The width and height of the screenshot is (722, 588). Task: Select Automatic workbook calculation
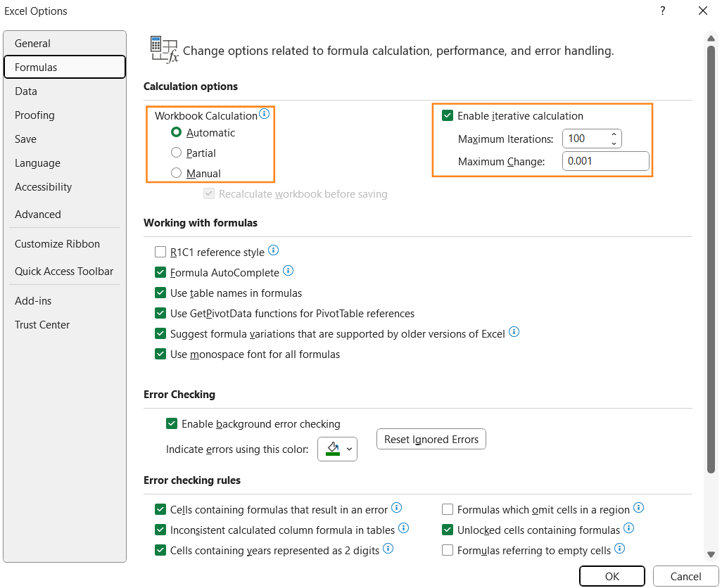(176, 132)
